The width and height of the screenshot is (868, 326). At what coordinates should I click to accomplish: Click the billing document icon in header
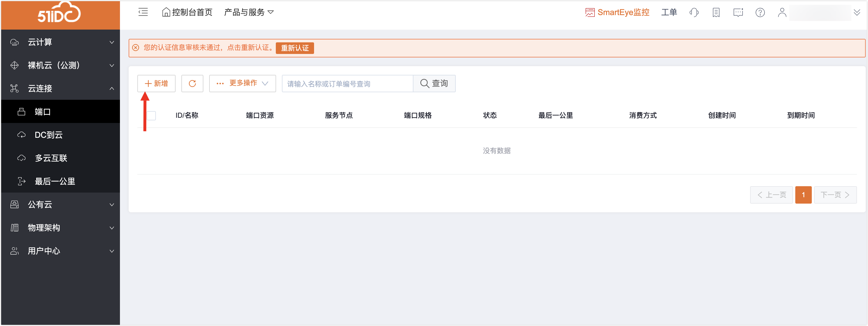tap(716, 12)
